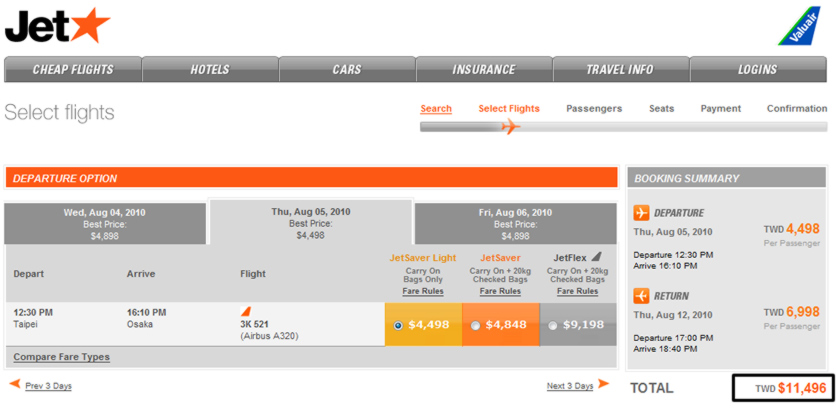
Task: Click the Departure plane icon in Booking Summary
Action: pyautogui.click(x=642, y=213)
